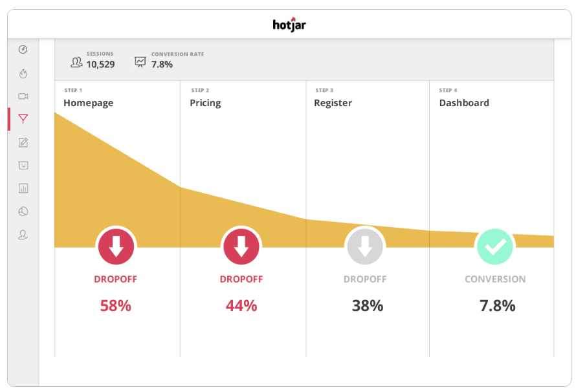Open Polls via smiley box icon

click(23, 165)
